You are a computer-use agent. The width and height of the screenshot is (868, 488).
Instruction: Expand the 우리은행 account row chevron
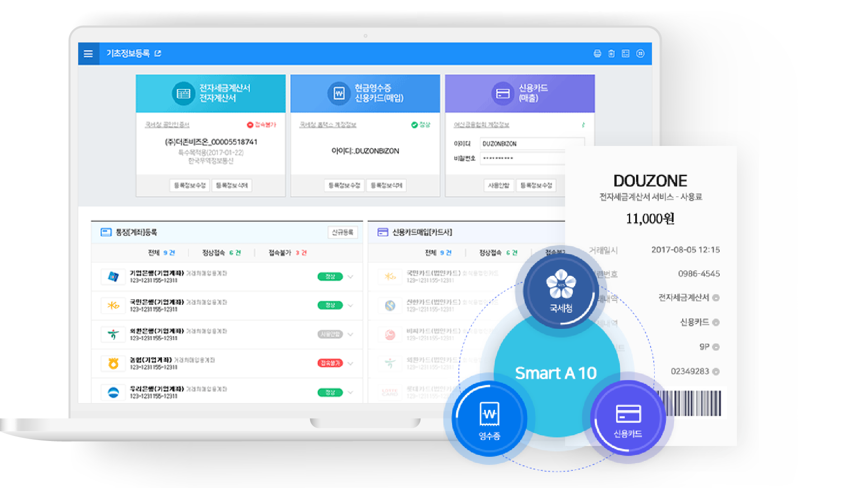[x=350, y=392]
